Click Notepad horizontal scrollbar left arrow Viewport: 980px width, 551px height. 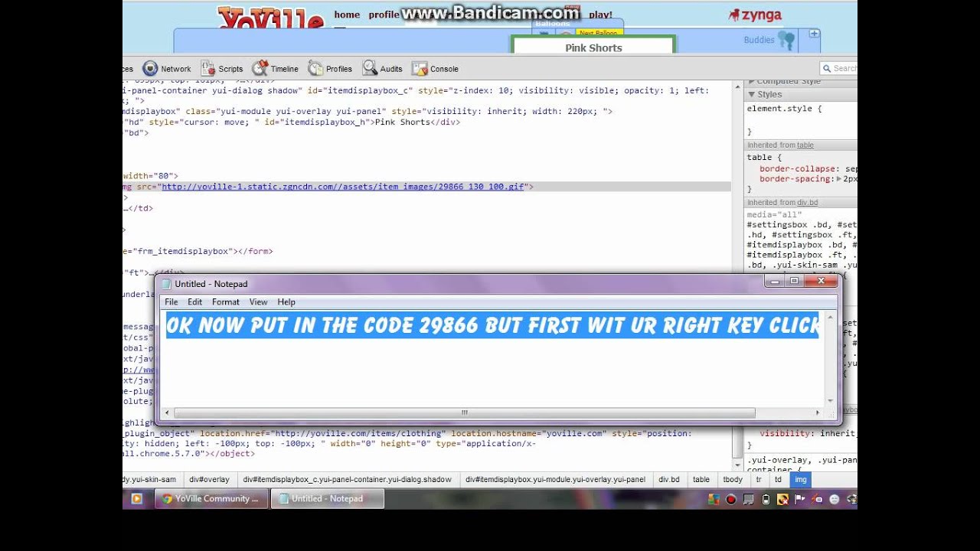(168, 413)
